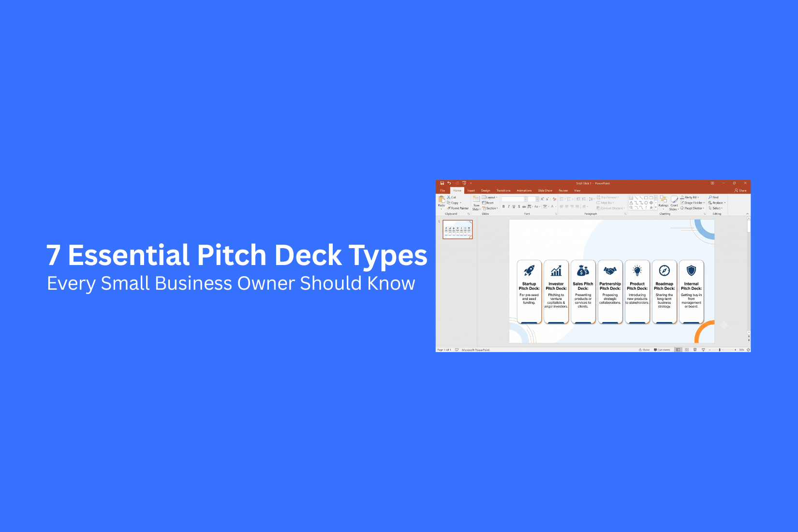The image size is (798, 532).
Task: Select slide 1 thumbnail in slide panel
Action: coord(458,230)
